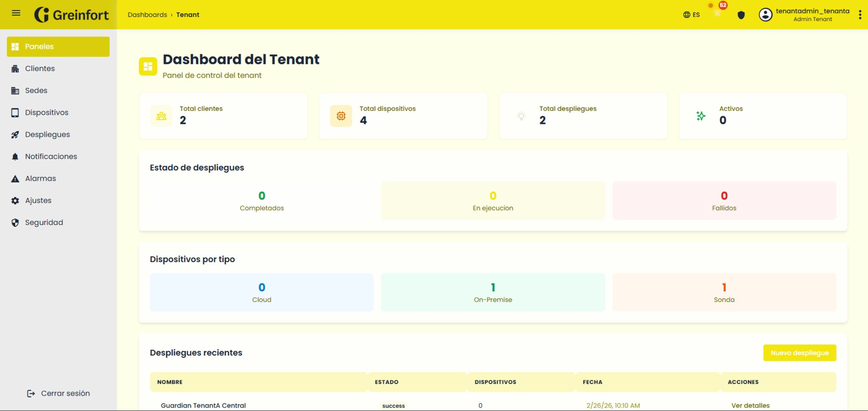The width and height of the screenshot is (868, 411).
Task: Open the tenantadmin_tenanta user menu
Action: click(812, 15)
